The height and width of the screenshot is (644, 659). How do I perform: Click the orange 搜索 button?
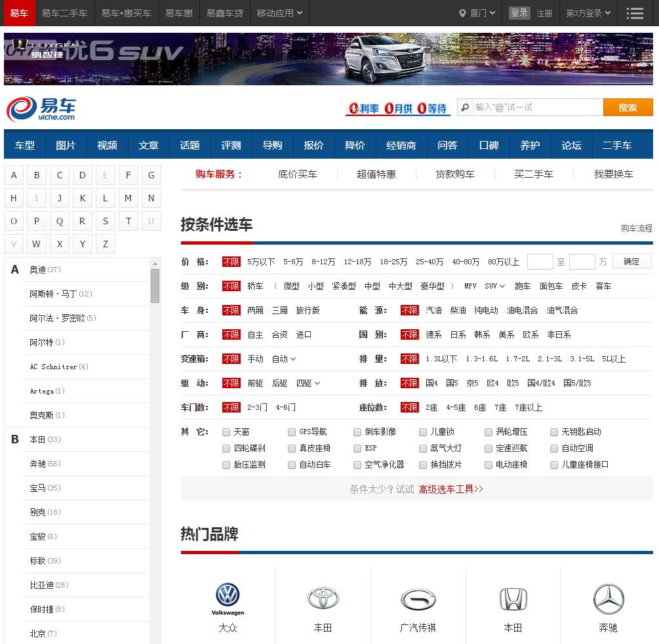coord(628,108)
